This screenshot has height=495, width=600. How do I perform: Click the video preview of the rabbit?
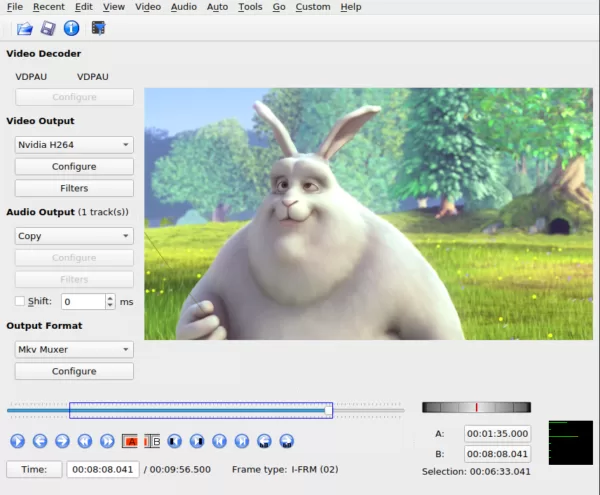click(x=368, y=214)
